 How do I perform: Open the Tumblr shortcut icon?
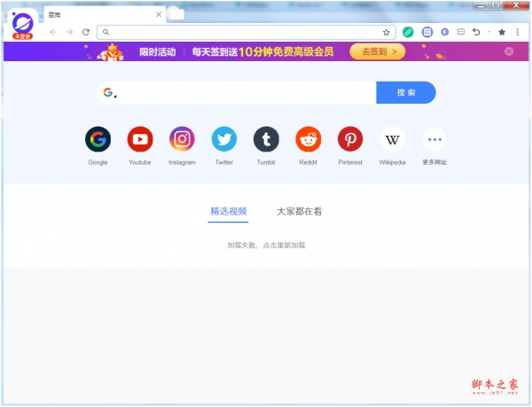click(266, 139)
